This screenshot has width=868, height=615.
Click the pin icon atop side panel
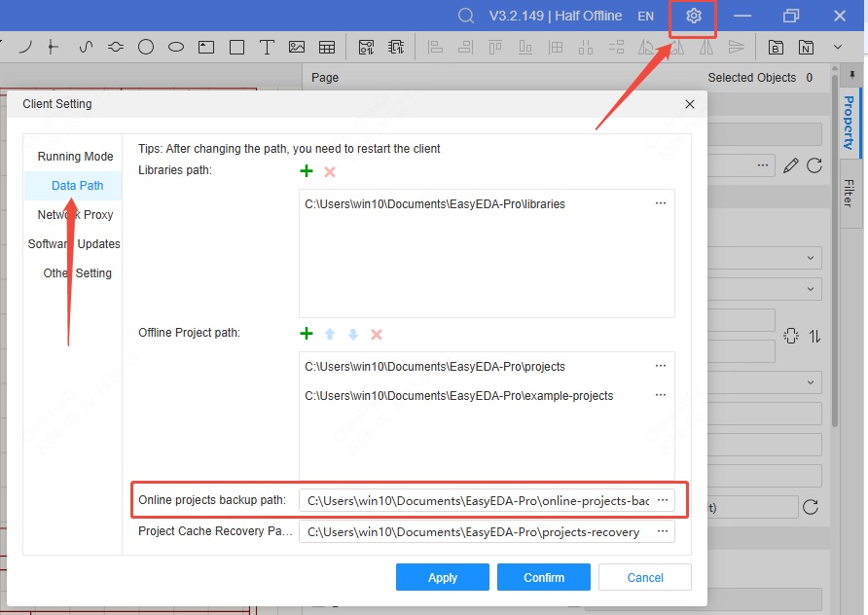(x=852, y=74)
